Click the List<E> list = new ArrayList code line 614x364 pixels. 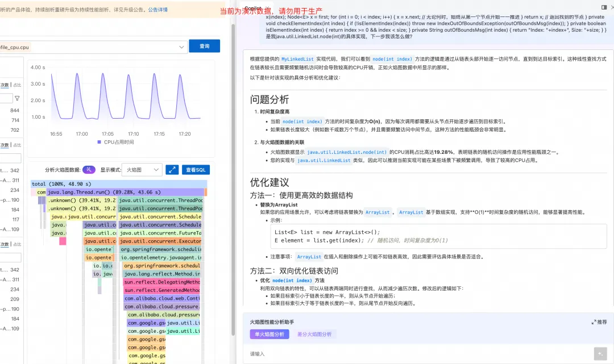[x=327, y=232]
